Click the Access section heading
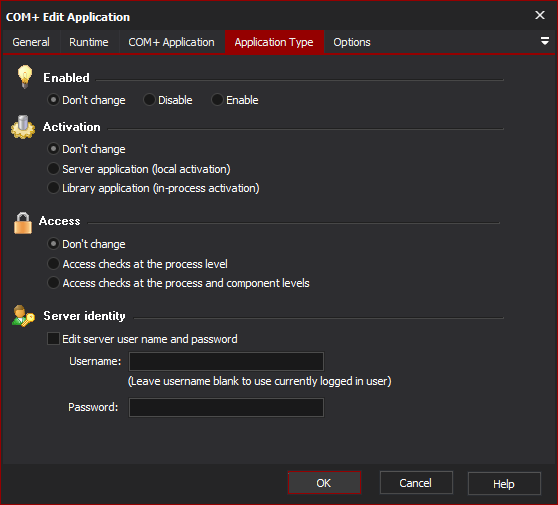Screen dimensions: 558x505 pyautogui.click(x=59, y=221)
